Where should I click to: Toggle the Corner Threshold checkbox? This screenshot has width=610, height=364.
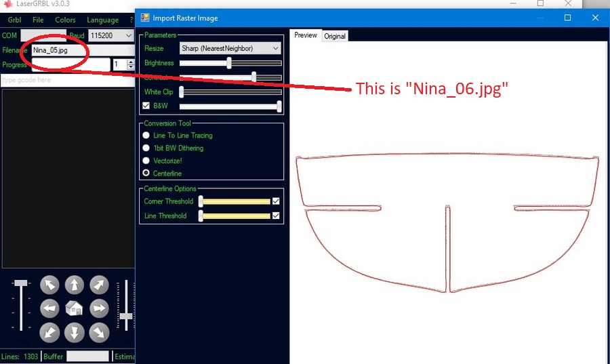[x=276, y=201]
